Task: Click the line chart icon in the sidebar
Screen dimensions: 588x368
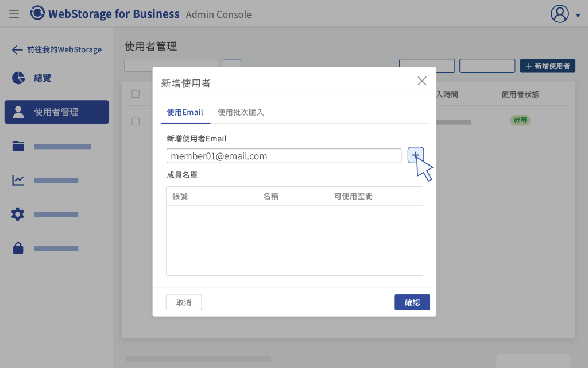Action: coord(18,180)
